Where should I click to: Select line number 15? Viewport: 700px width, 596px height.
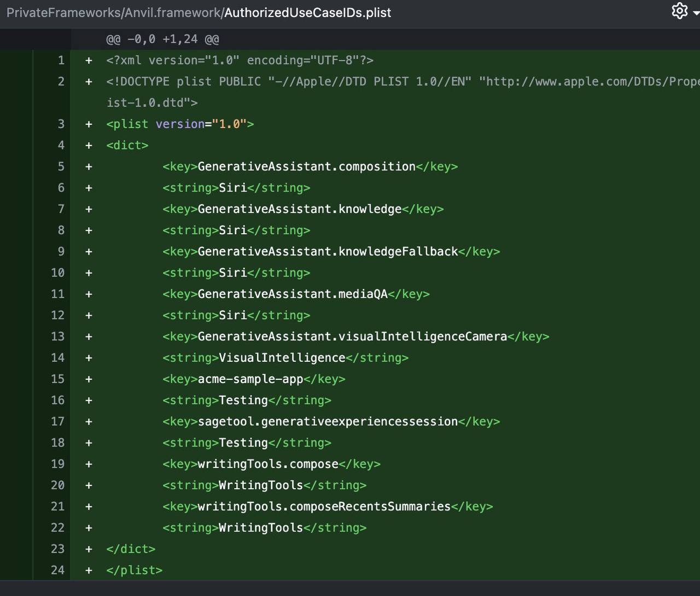(x=57, y=379)
